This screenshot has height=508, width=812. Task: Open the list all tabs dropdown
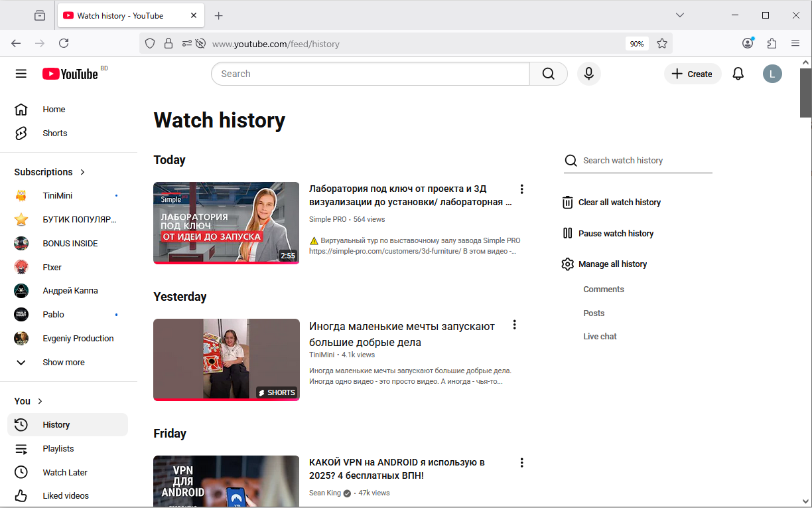tap(680, 15)
